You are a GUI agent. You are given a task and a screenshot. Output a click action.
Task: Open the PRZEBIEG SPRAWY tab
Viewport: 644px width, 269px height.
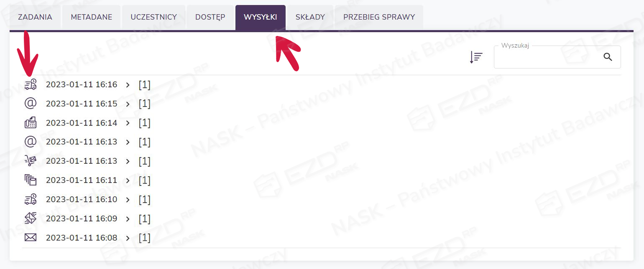coord(379,18)
